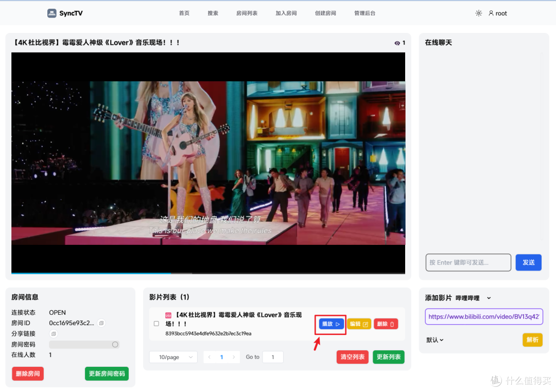Expand the 默认 quality dropdown

[434, 340]
